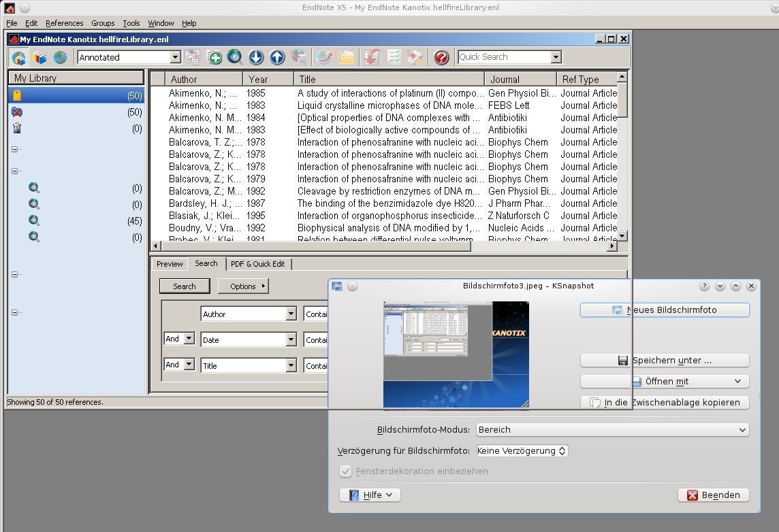Select the Bardsley 1987 benzimidazole dye row

point(384,203)
